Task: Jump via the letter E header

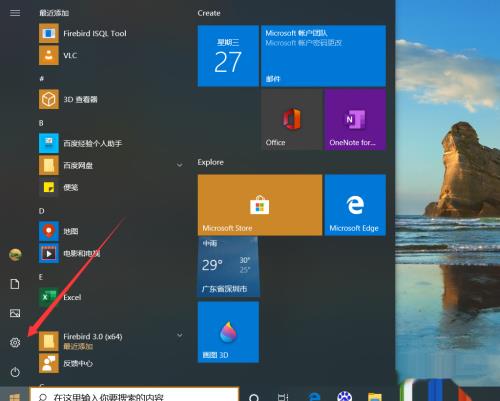Action: tap(41, 277)
